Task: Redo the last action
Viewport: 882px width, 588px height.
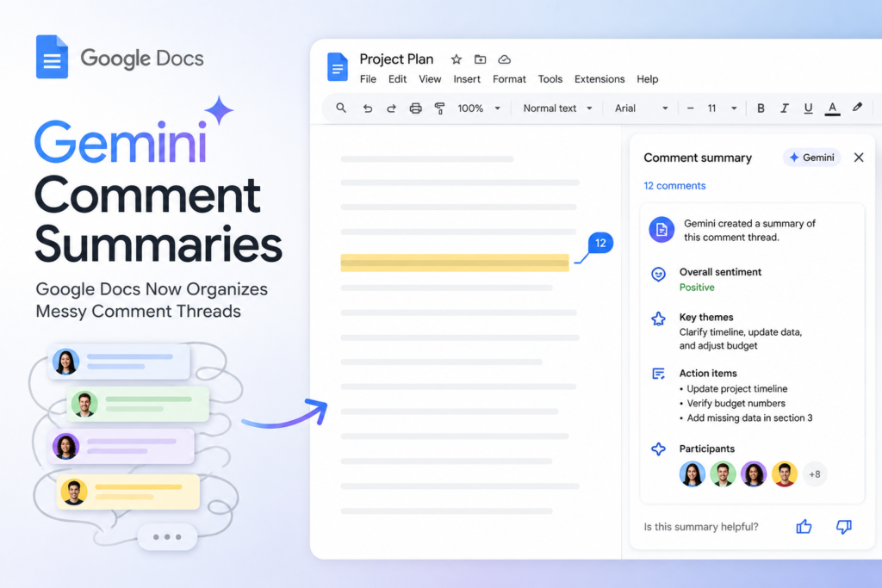Action: coord(391,108)
